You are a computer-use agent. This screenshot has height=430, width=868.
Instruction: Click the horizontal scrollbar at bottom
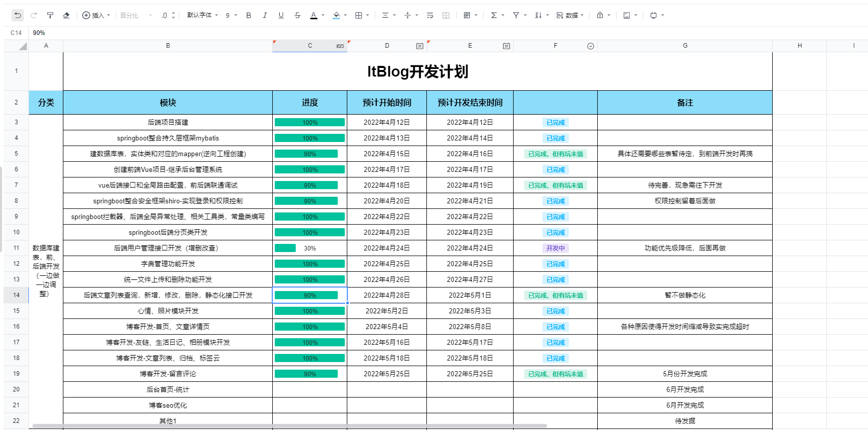pos(290,426)
